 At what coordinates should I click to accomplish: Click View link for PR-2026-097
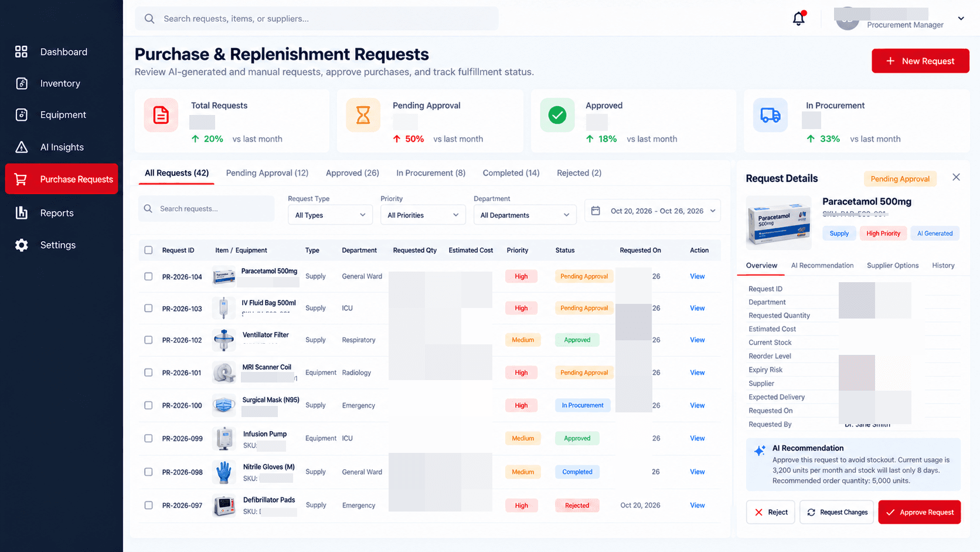pos(697,505)
